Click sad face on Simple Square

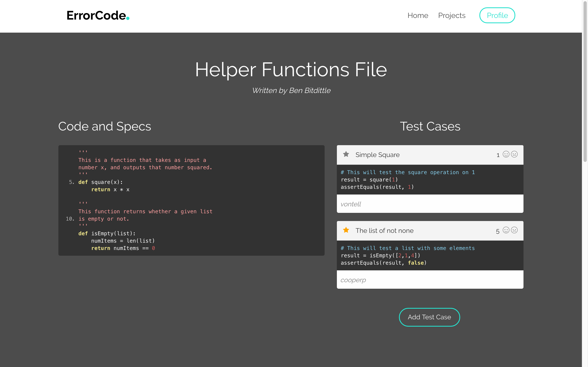click(x=514, y=154)
